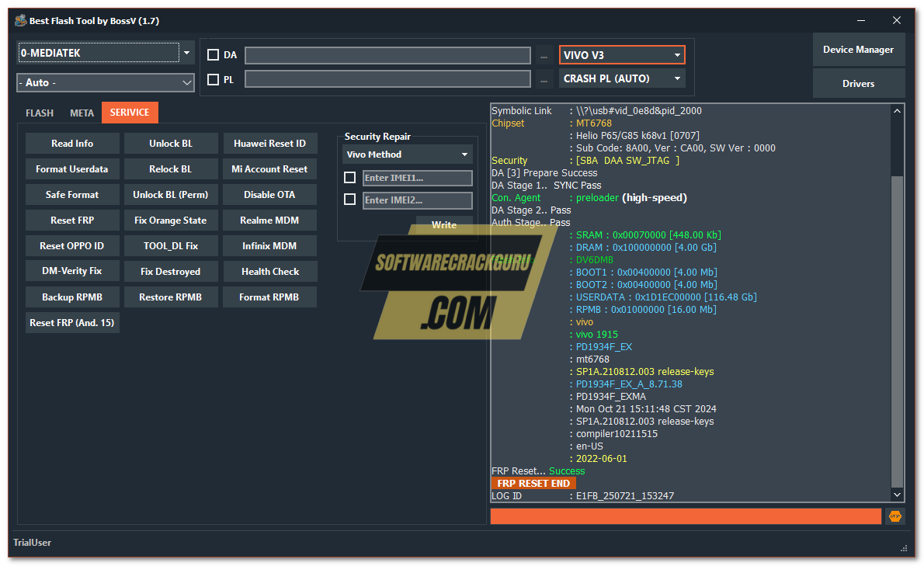
Task: Tick the IMEI1 checkbox
Action: click(x=349, y=177)
